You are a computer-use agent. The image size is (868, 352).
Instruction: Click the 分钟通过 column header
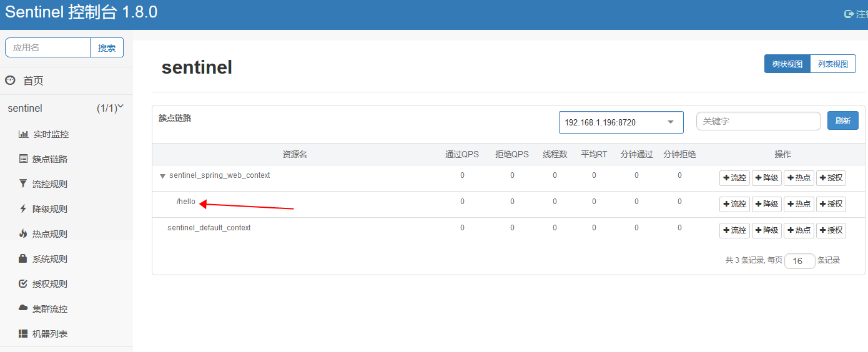(x=637, y=154)
